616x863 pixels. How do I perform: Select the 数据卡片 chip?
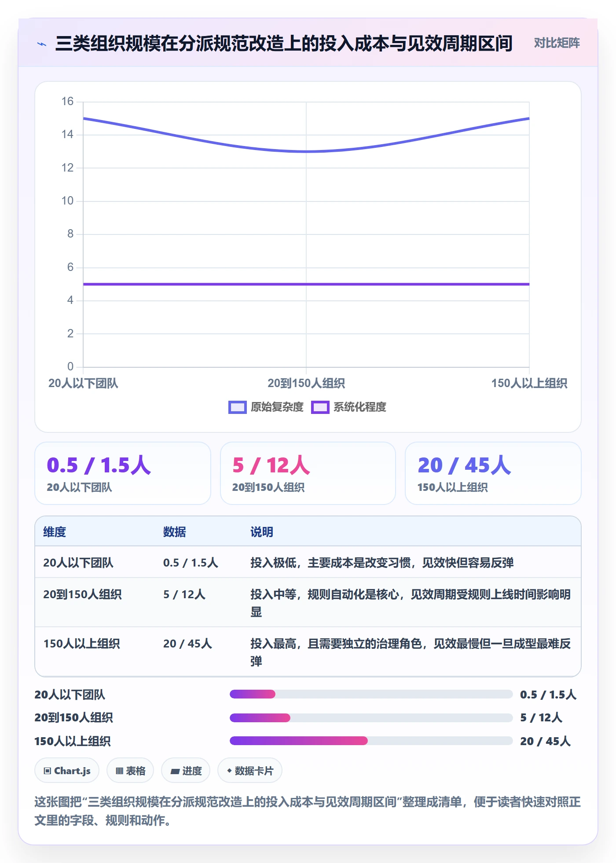[250, 771]
